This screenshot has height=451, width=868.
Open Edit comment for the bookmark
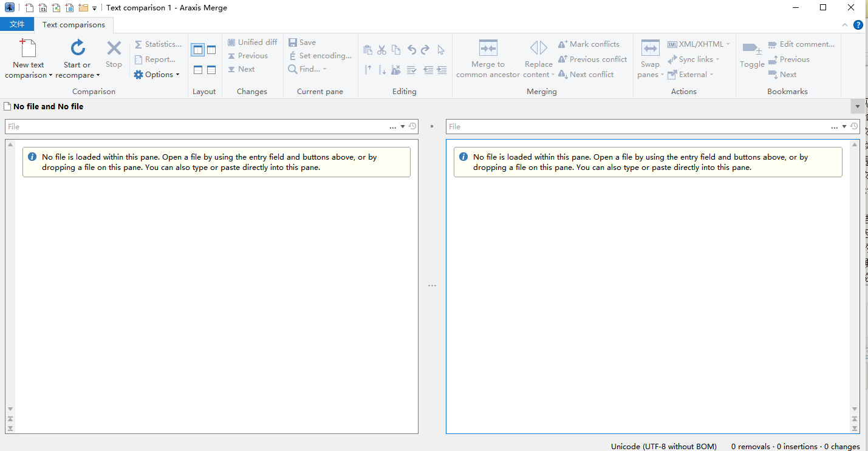click(x=801, y=44)
